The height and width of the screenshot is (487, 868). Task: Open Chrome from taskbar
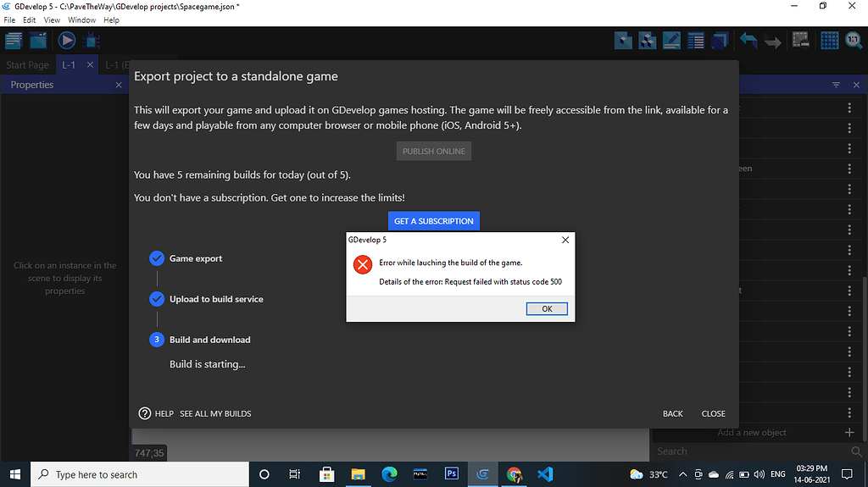click(515, 474)
